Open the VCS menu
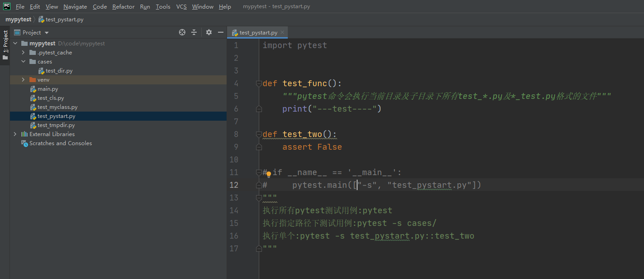 pyautogui.click(x=181, y=7)
